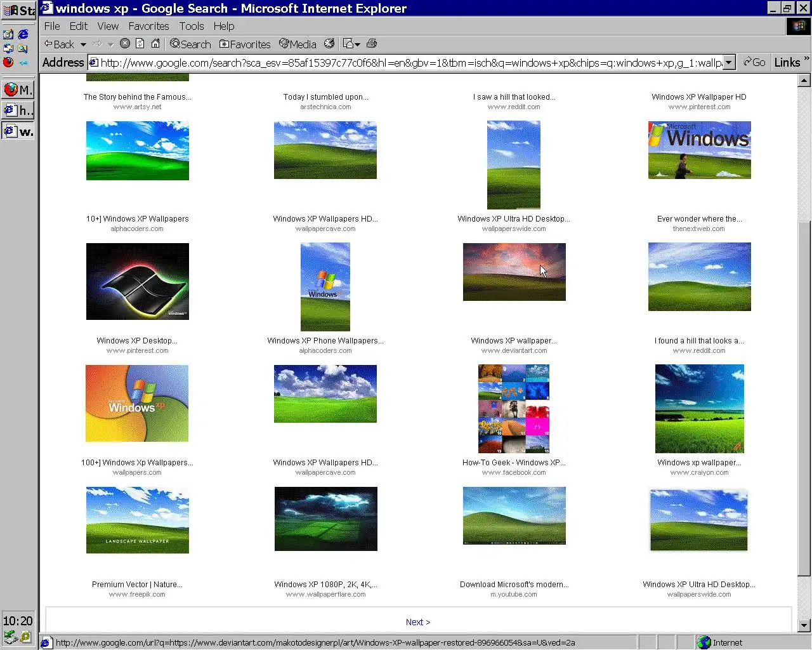Click 'The Story behind the Famous...' link

point(137,97)
